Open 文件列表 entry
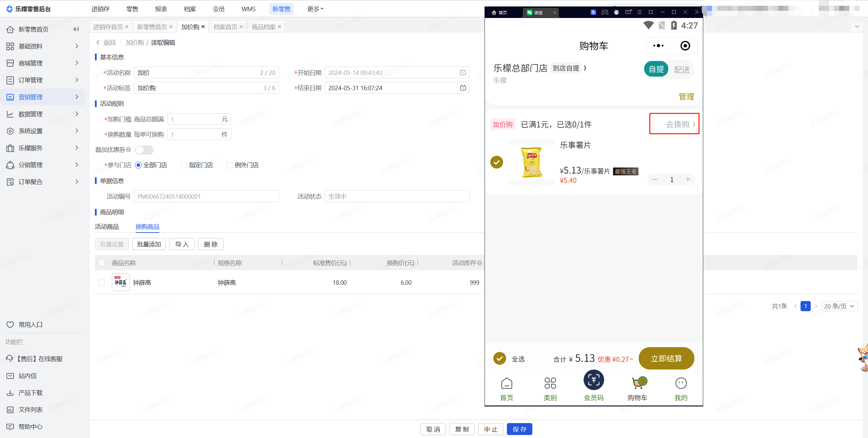The width and height of the screenshot is (868, 438). coord(24,410)
